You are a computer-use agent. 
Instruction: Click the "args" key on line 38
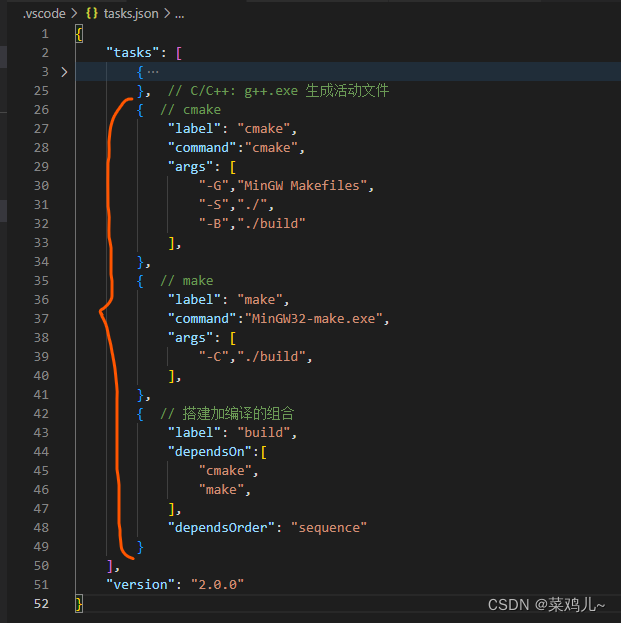[191, 338]
